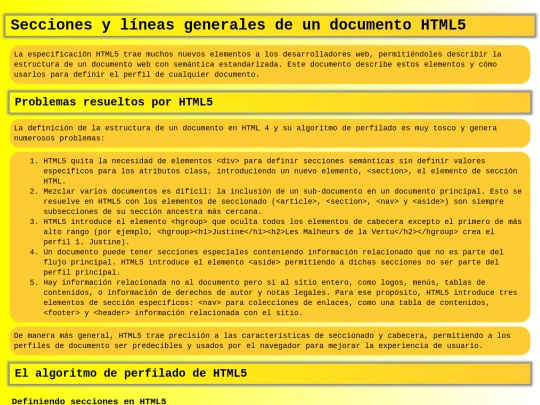Click the intro paragraph starting 'La especificación HTML5 trae'
This screenshot has width=540, height=405.
270,64
